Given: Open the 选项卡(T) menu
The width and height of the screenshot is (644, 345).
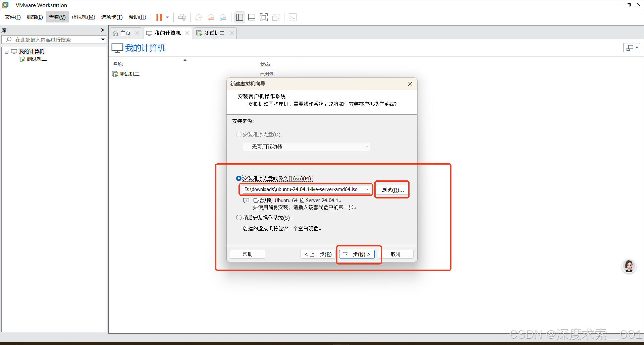Looking at the screenshot, I should [112, 17].
